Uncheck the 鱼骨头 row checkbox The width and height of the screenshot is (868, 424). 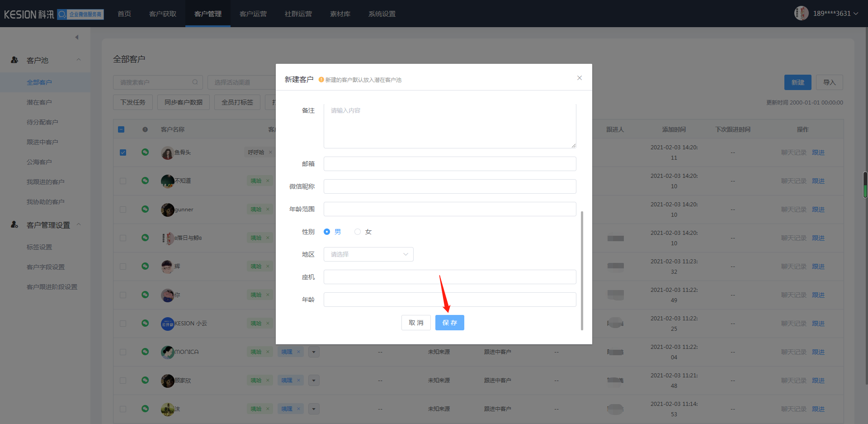point(123,152)
